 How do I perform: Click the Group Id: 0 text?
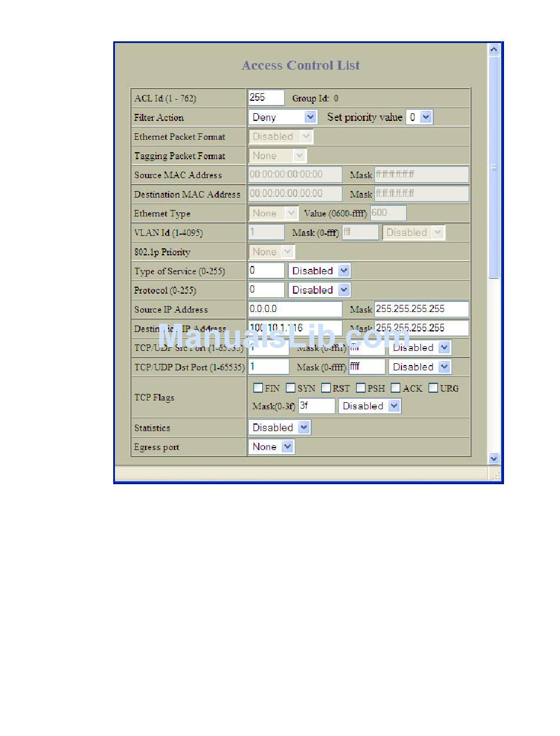pyautogui.click(x=315, y=98)
